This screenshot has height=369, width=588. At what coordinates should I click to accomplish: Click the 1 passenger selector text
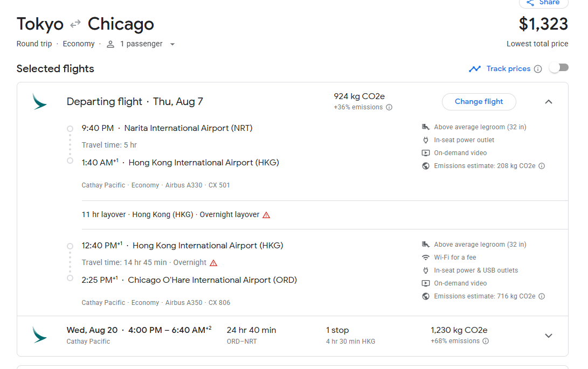point(141,44)
